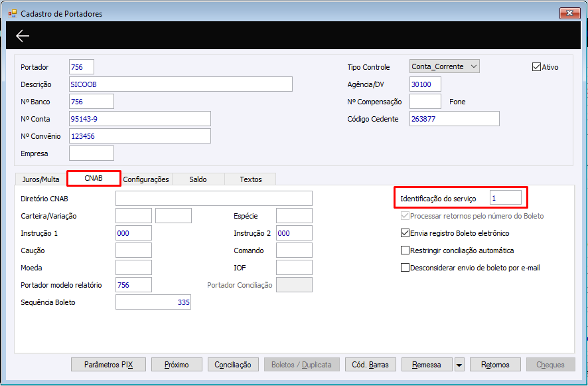The image size is (588, 386).
Task: Toggle Processar retornos pelo número do Boleto
Action: pyautogui.click(x=405, y=216)
